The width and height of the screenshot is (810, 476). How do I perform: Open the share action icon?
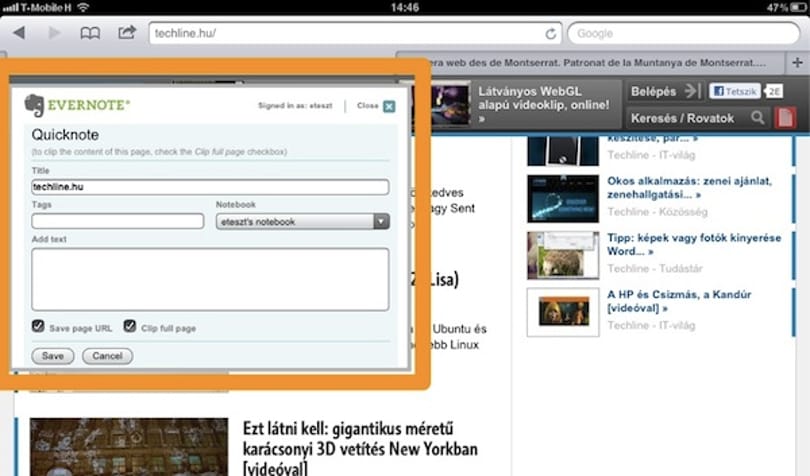[127, 33]
